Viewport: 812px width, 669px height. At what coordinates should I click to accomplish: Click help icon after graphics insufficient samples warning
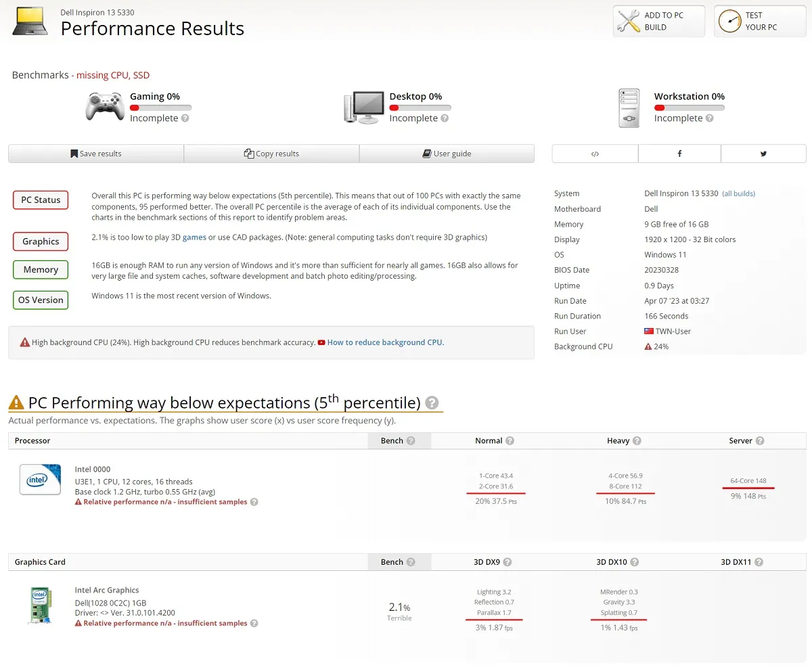point(254,623)
